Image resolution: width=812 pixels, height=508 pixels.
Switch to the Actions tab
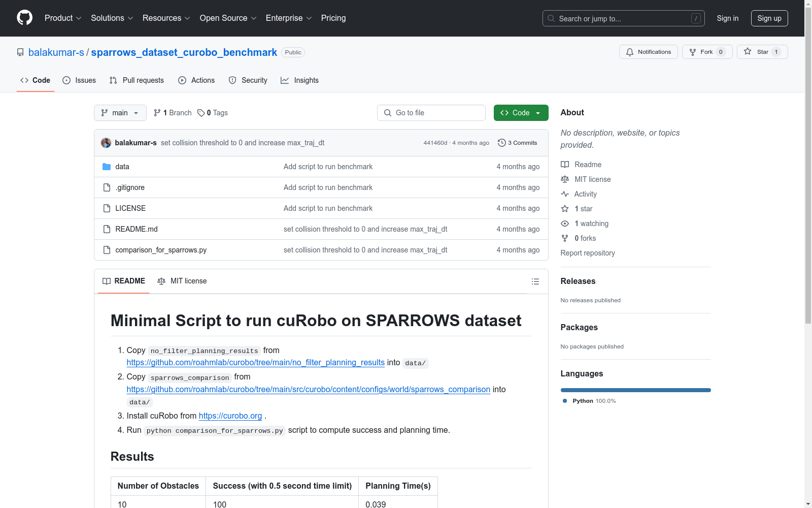196,80
